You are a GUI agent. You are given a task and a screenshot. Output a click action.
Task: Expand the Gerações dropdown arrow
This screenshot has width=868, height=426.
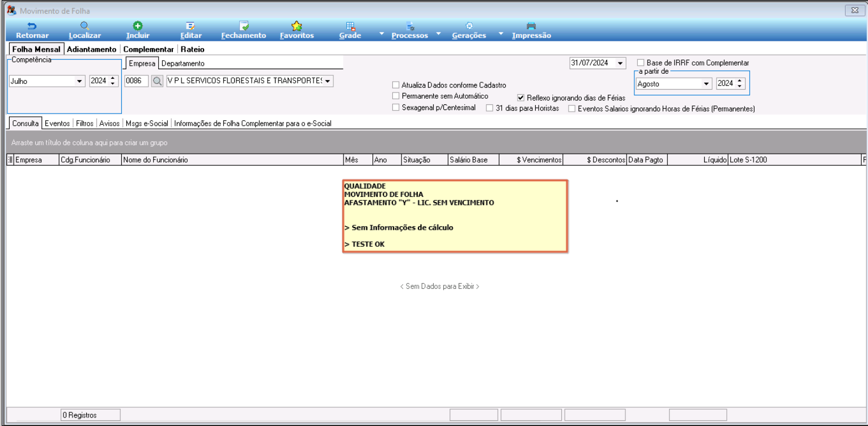[501, 34]
